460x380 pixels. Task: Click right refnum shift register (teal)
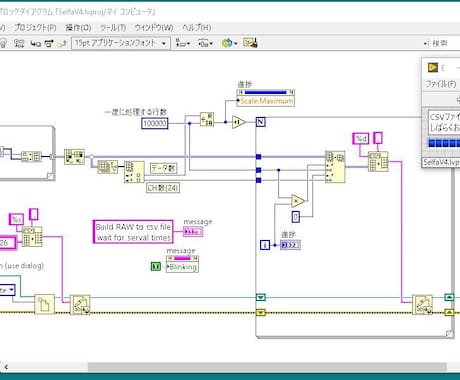(x=449, y=297)
